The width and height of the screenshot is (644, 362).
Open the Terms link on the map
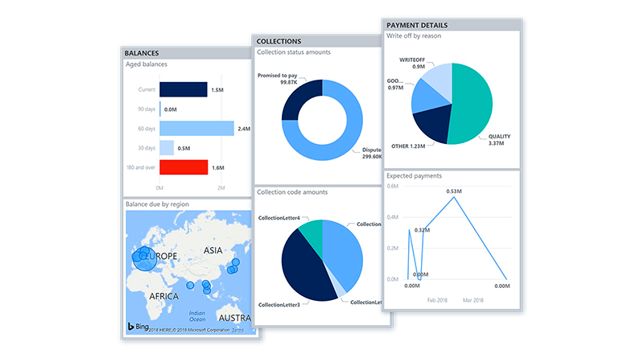pyautogui.click(x=237, y=330)
